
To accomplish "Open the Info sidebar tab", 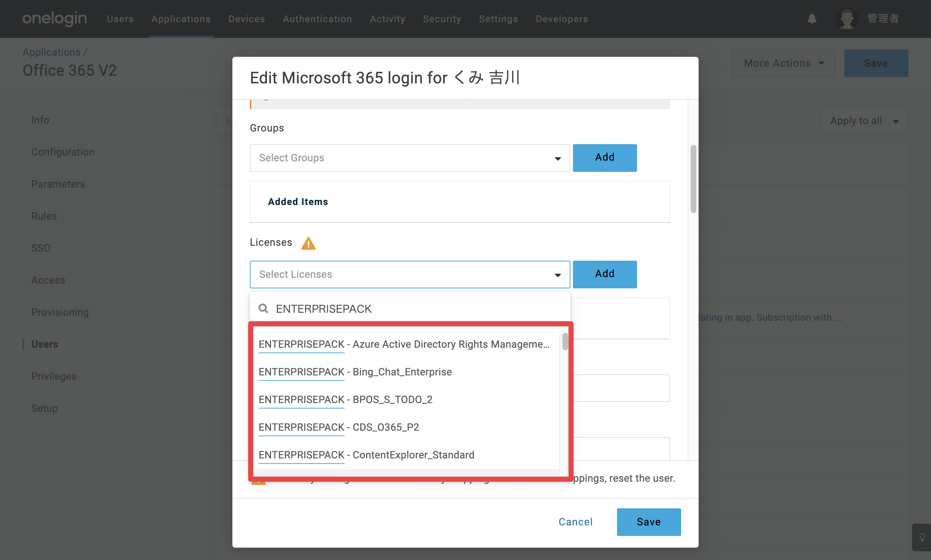I will pyautogui.click(x=40, y=120).
